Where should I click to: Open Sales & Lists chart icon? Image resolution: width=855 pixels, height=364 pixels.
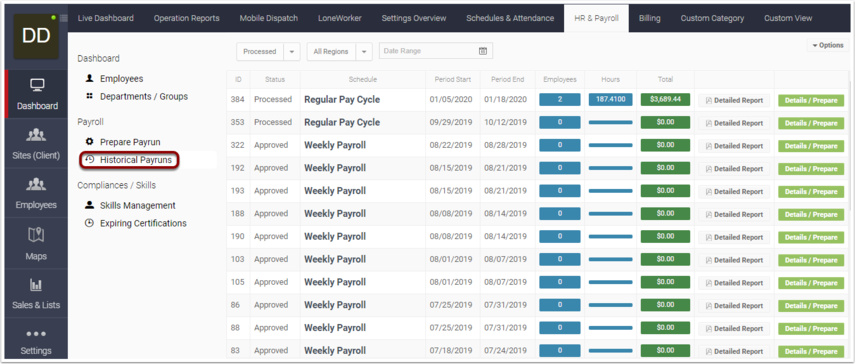(x=36, y=284)
